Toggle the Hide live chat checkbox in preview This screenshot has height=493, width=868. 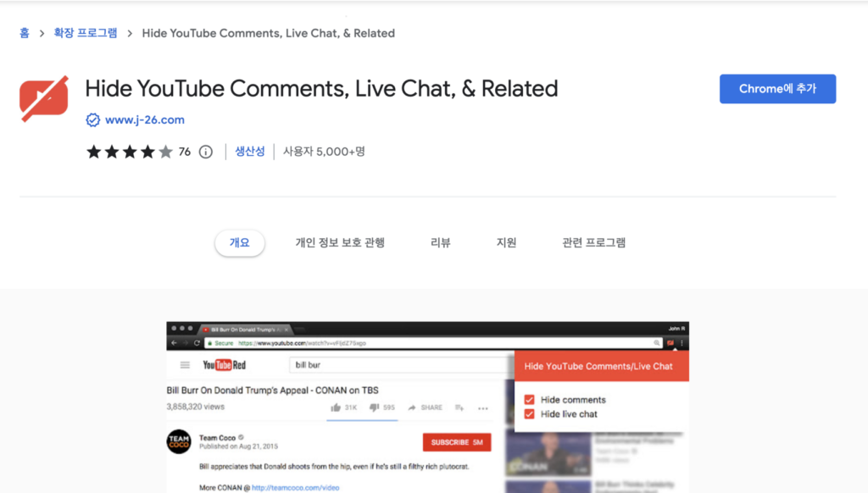point(529,414)
